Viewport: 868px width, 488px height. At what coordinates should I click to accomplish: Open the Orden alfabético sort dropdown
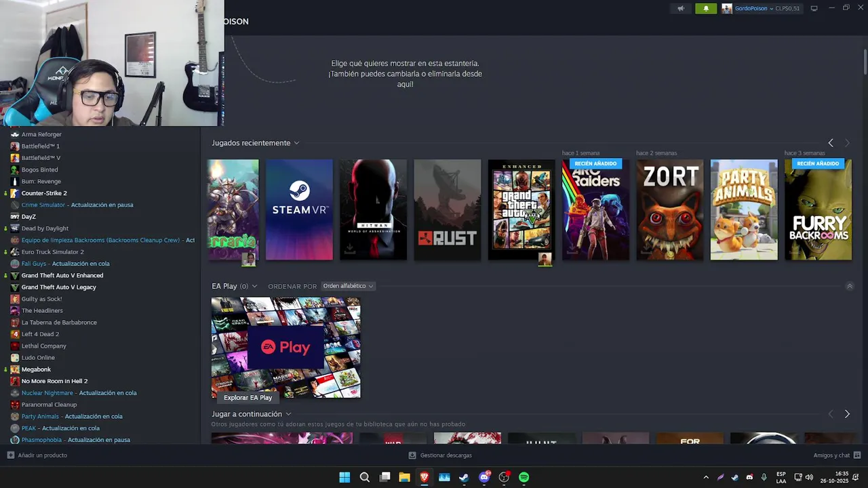(x=348, y=286)
